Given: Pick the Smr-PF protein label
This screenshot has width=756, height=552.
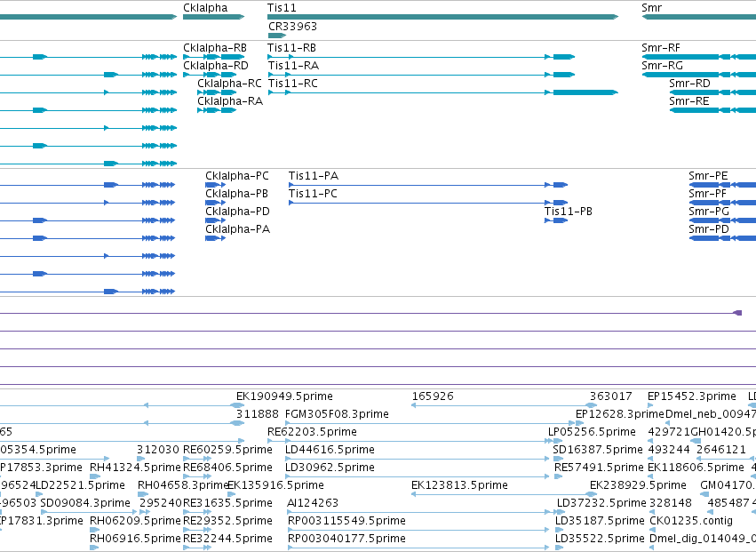Looking at the screenshot, I should pos(708,194).
